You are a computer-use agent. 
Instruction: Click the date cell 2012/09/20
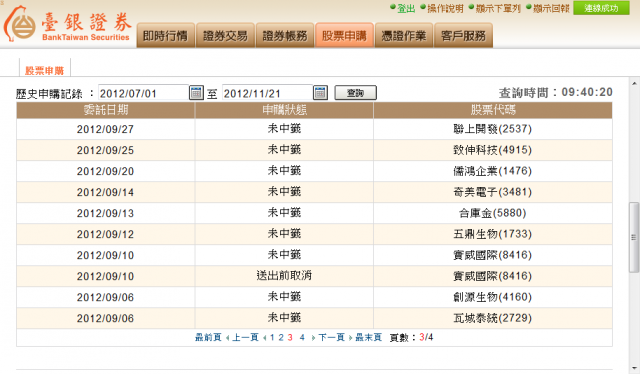pos(105,171)
